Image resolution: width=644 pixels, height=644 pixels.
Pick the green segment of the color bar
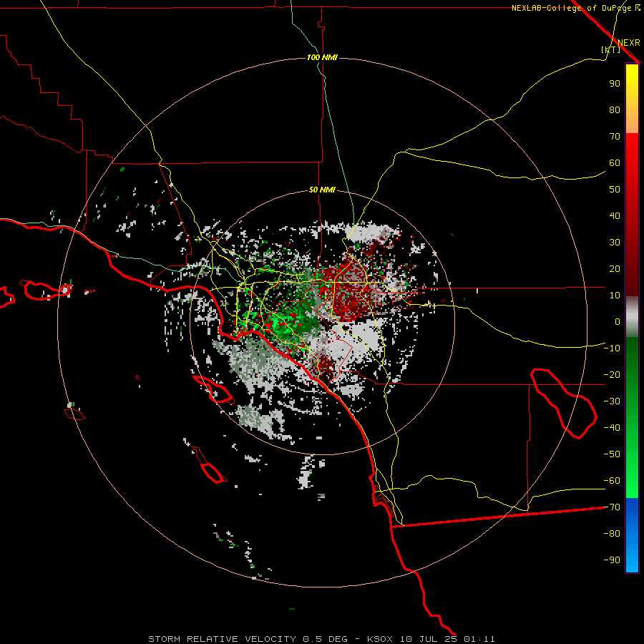tap(632, 417)
